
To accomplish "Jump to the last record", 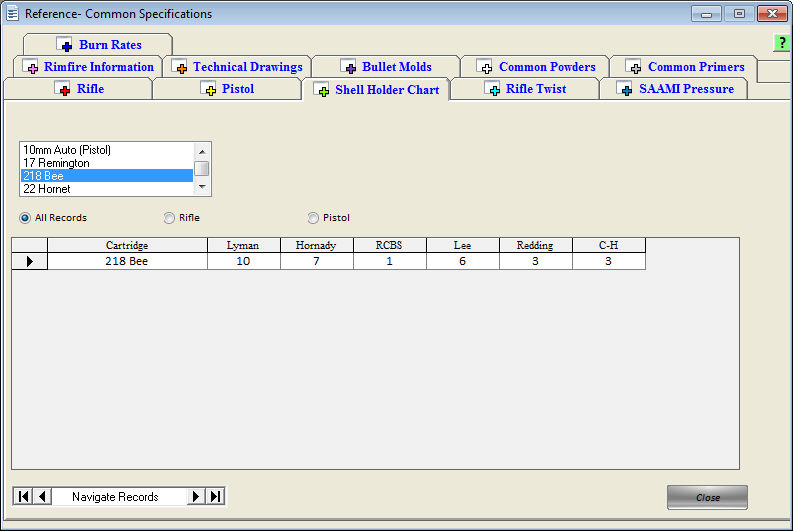I will tap(215, 497).
